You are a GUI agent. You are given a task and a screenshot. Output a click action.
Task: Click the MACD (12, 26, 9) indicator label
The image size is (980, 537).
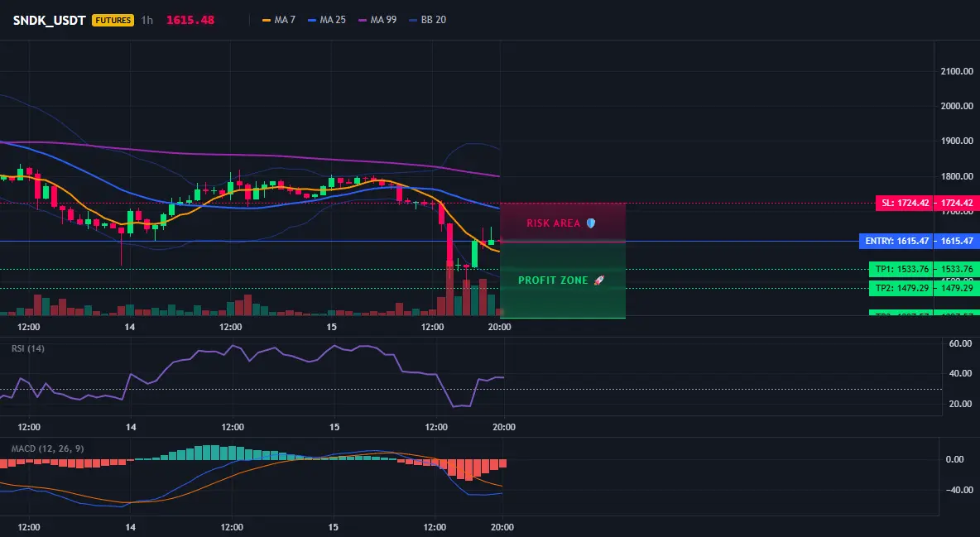click(x=47, y=448)
